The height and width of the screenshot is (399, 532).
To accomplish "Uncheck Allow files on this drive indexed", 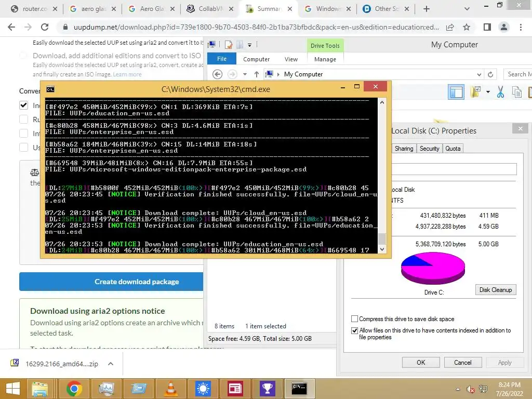I will click(x=354, y=330).
